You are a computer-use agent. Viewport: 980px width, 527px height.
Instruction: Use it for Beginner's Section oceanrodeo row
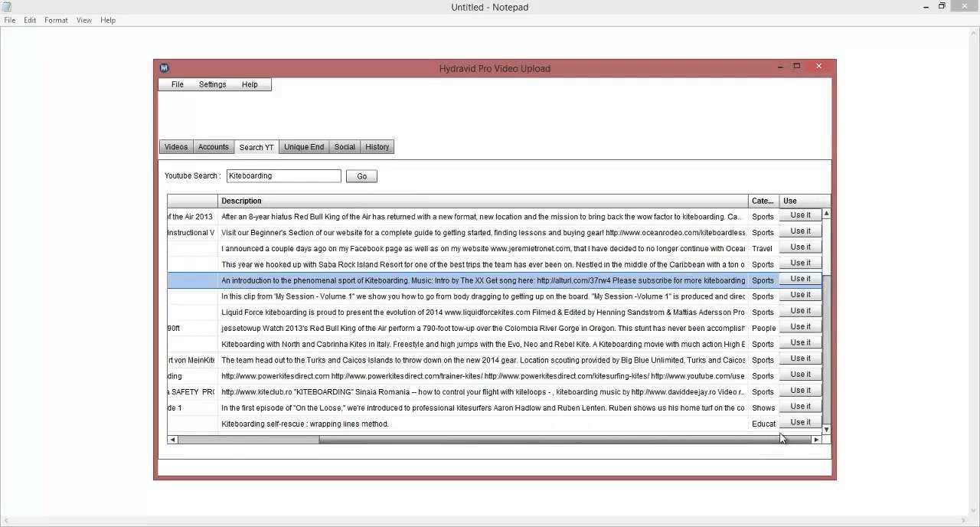800,231
